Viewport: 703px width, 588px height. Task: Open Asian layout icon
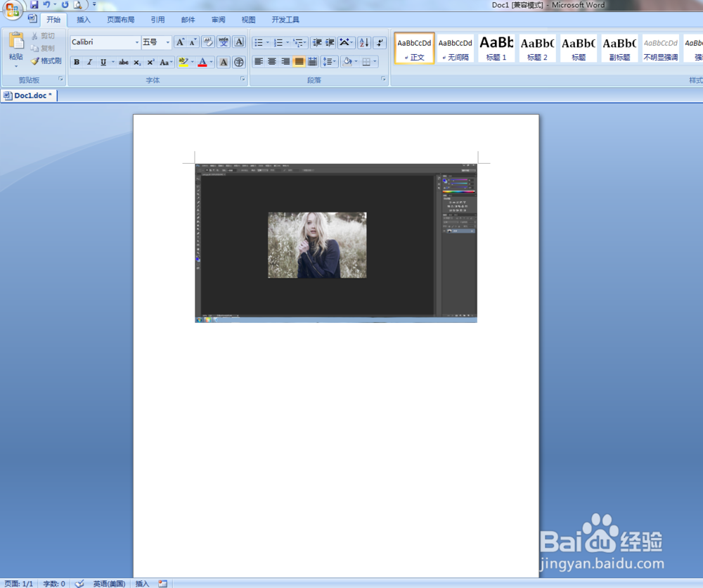click(346, 43)
